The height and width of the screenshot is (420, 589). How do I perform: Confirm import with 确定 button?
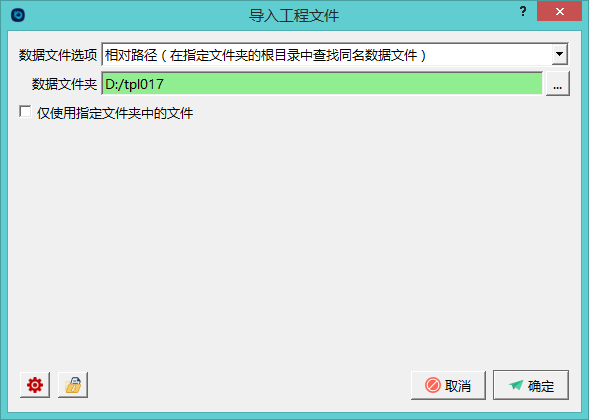point(531,385)
